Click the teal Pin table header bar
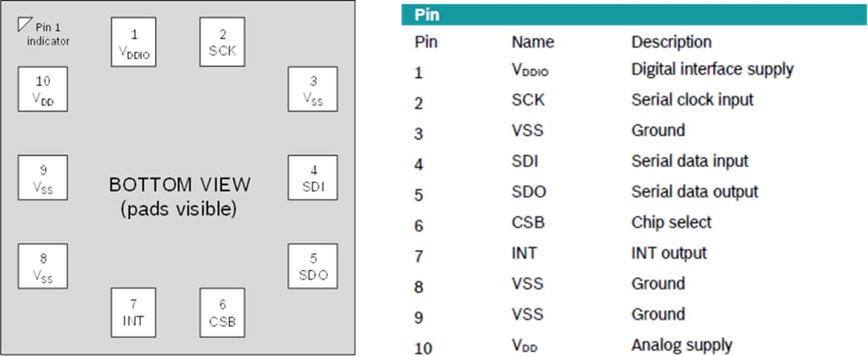 tap(634, 15)
